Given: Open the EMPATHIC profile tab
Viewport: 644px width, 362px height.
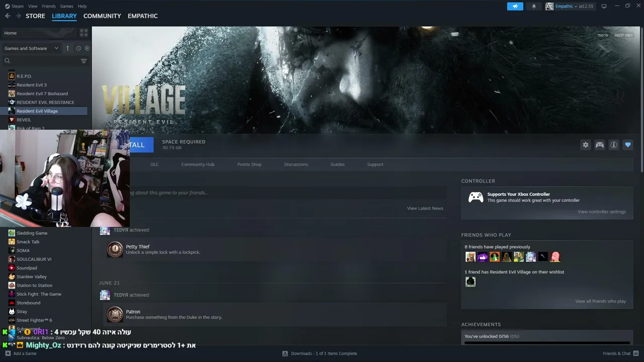Looking at the screenshot, I should 142,16.
